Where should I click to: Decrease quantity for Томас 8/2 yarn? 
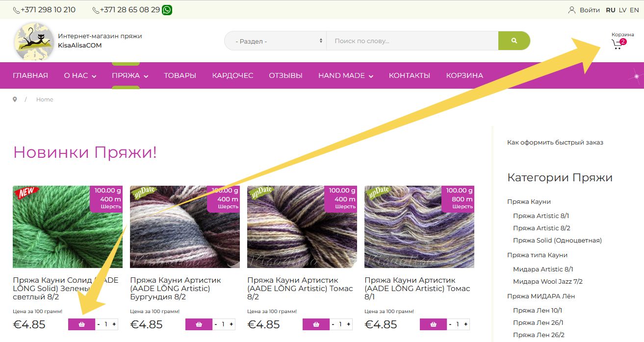333,324
